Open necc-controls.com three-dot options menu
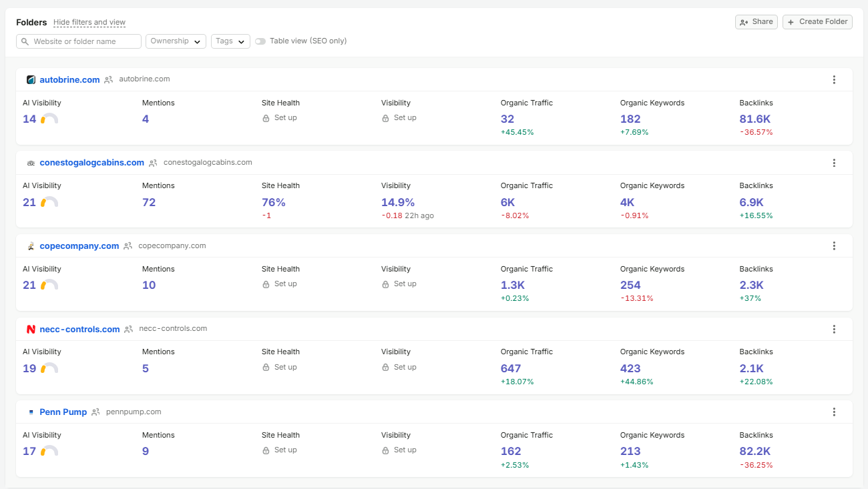The width and height of the screenshot is (868, 489). click(x=834, y=329)
